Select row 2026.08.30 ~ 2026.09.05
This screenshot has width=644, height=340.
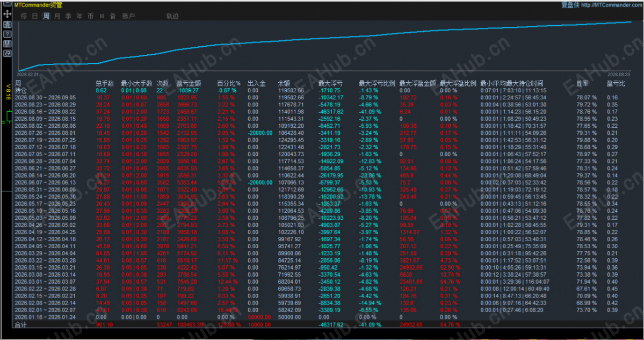click(x=45, y=97)
